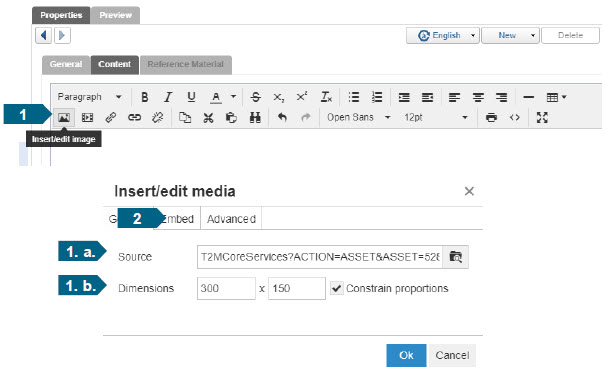The height and width of the screenshot is (375, 607).
Task: Click the text color A icon
Action: coord(216,97)
